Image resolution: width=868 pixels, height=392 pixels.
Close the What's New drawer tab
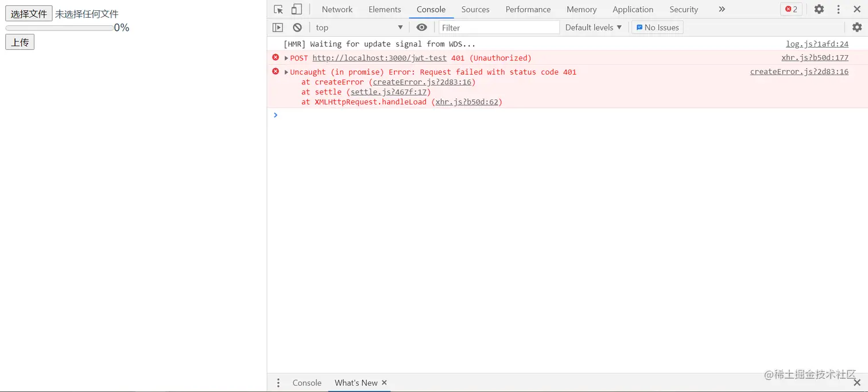[x=385, y=383]
